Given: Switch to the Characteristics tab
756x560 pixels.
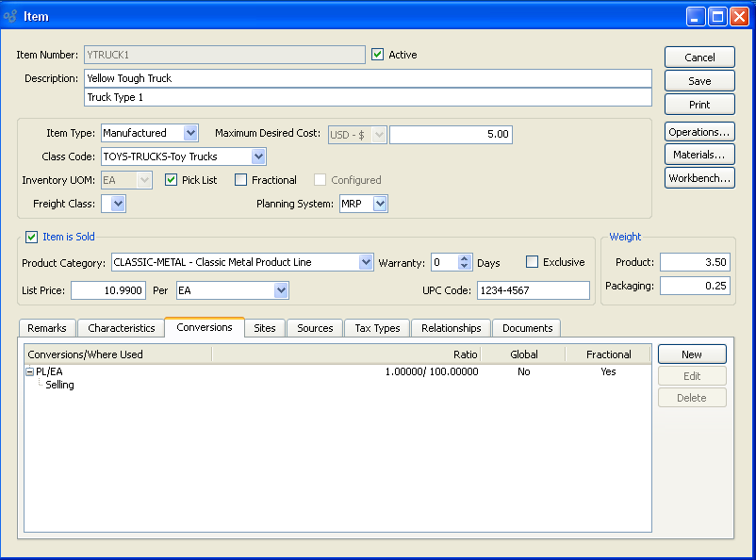Looking at the screenshot, I should (x=122, y=328).
